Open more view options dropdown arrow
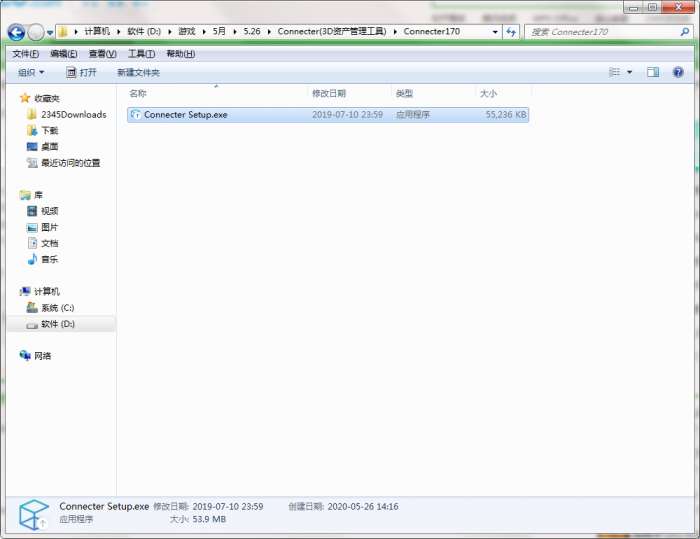Screen dimensions: 700x539 pos(629,72)
